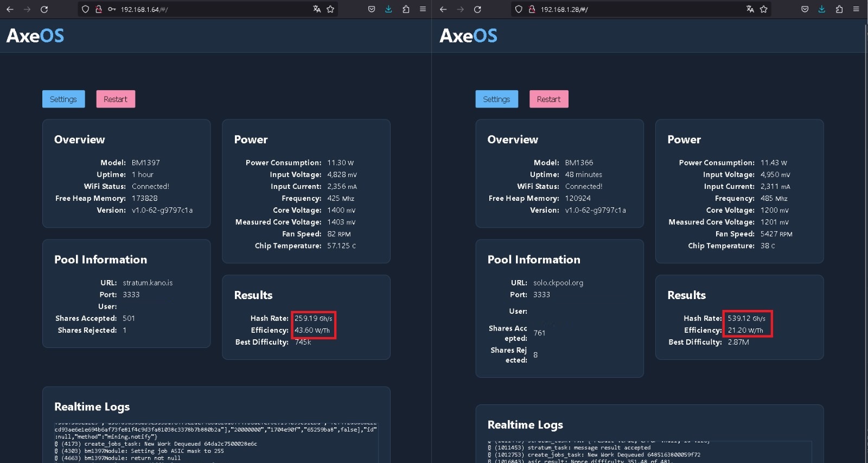The height and width of the screenshot is (463, 868).
Task: Restart the BM1397 miner
Action: click(x=116, y=99)
